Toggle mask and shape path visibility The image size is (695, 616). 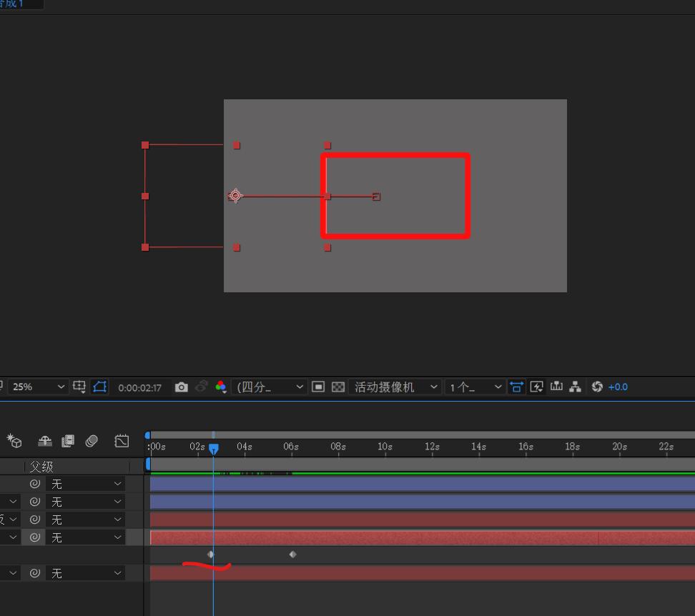[x=99, y=387]
